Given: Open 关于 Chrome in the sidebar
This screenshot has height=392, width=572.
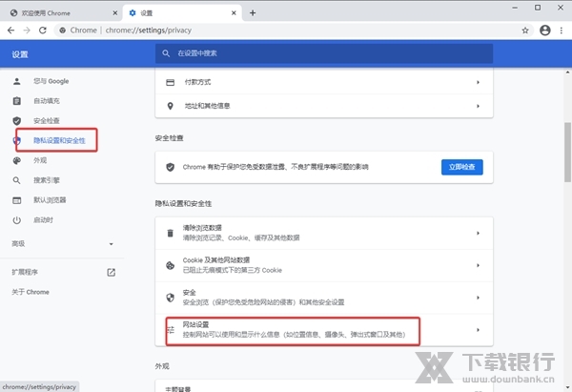Looking at the screenshot, I should pyautogui.click(x=31, y=292).
